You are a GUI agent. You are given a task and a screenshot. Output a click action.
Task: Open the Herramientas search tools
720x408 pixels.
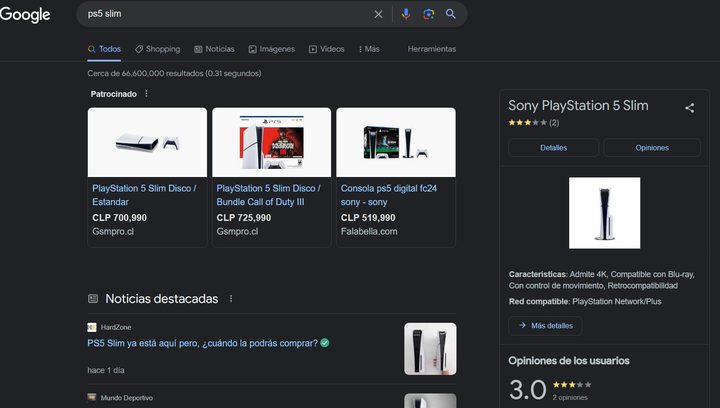tap(431, 49)
